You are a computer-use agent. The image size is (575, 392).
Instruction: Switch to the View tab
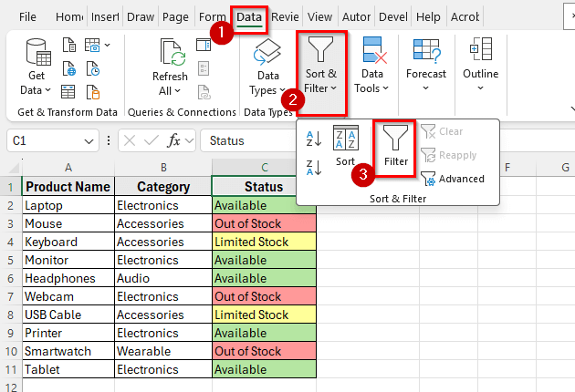[319, 16]
